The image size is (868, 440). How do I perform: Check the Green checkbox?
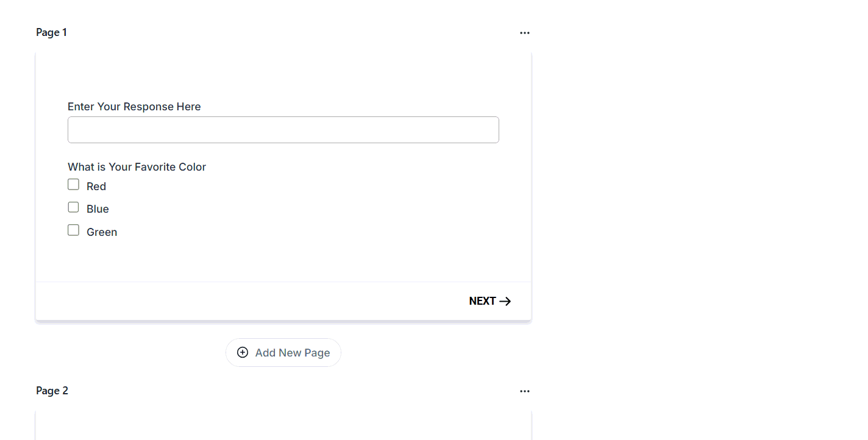(x=73, y=230)
